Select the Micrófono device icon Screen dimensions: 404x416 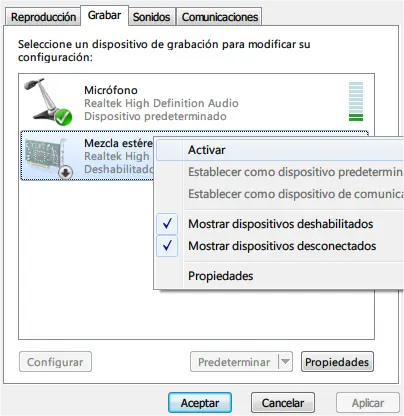[x=48, y=102]
